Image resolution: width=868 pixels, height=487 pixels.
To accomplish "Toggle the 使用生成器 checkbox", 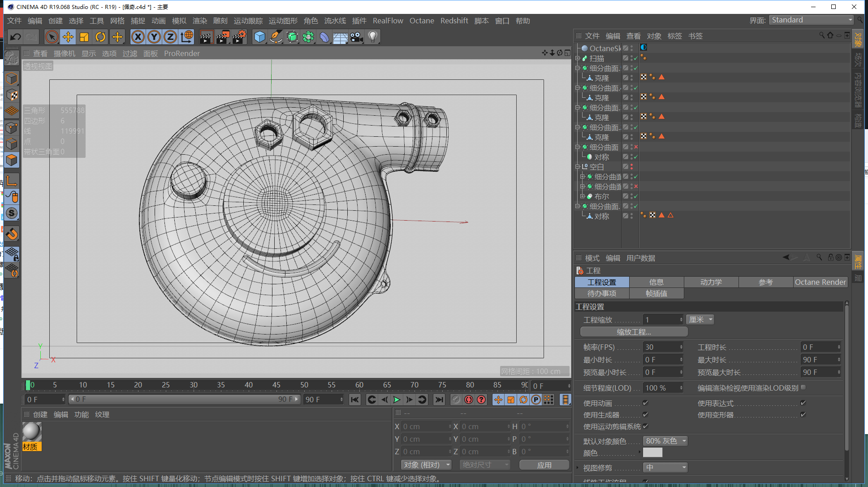I will (x=646, y=414).
